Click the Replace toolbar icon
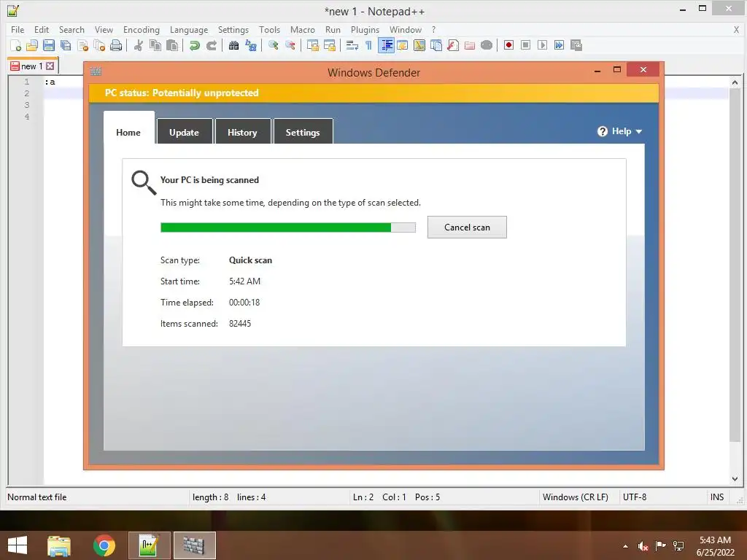Screen dimensions: 747x560 tap(251, 45)
